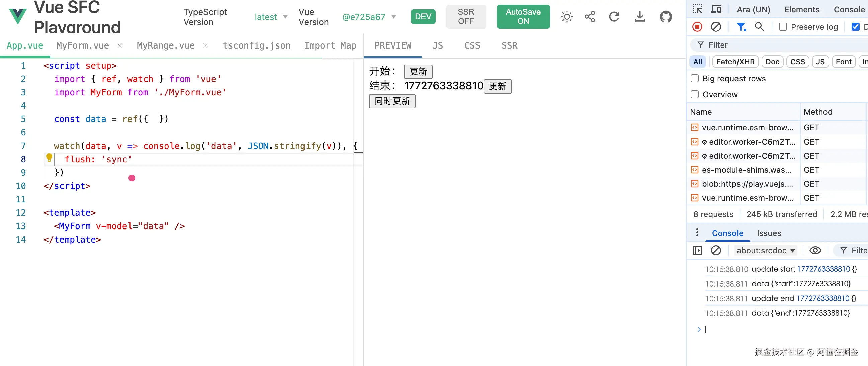The image size is (868, 366).
Task: Click the 同时更新 button in preview
Action: [x=392, y=101]
